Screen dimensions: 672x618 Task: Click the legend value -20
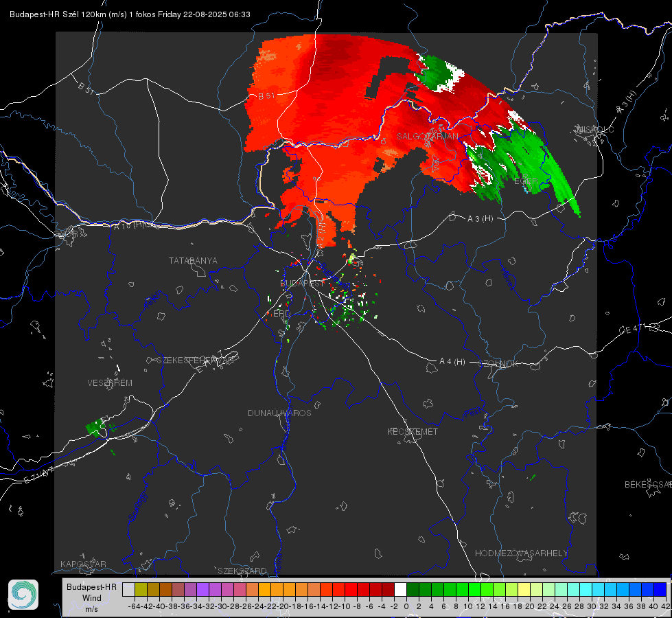tap(282, 606)
